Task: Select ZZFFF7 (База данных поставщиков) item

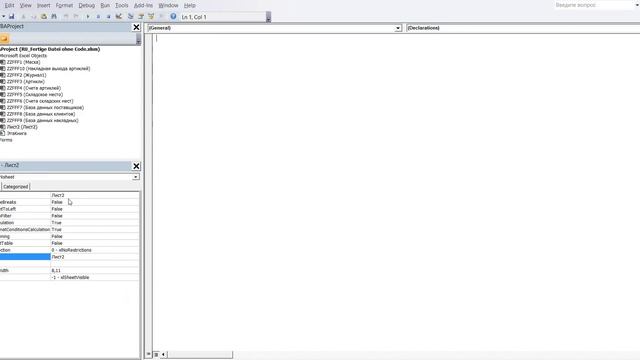Action: 45,108
